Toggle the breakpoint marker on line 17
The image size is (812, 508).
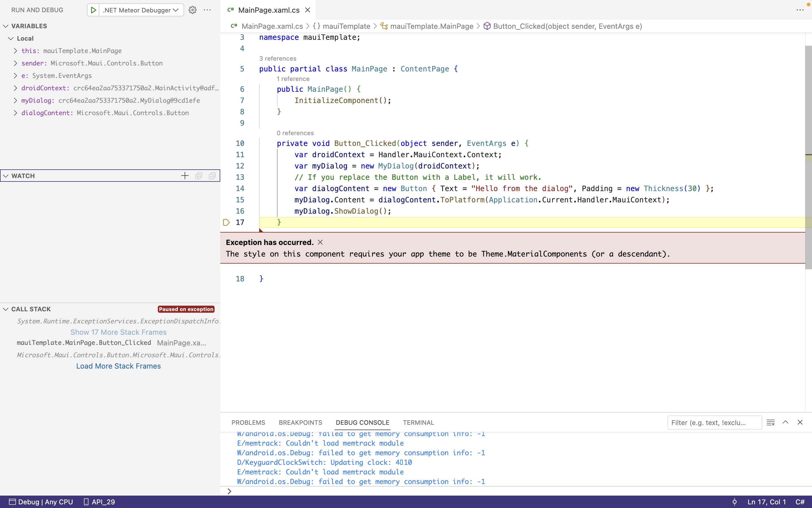[226, 222]
